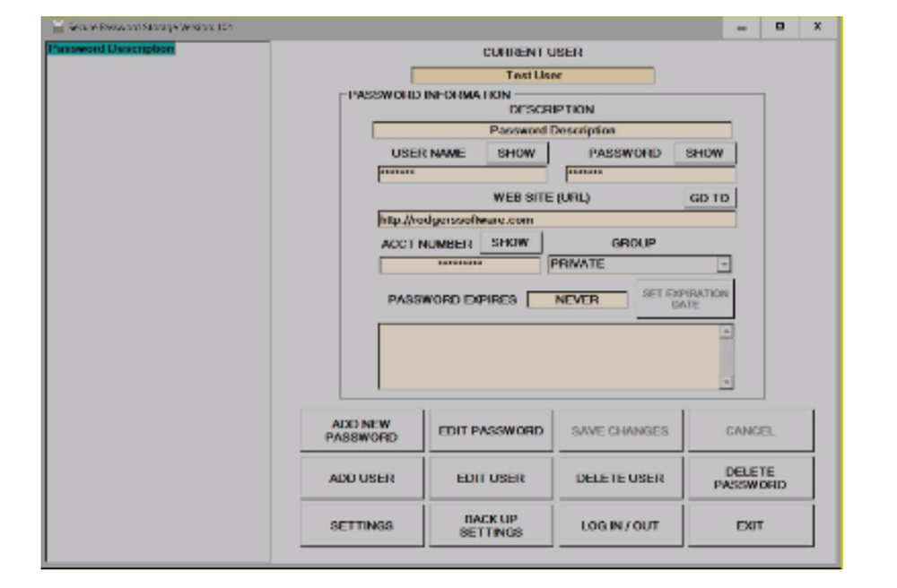The width and height of the screenshot is (897, 588).
Task: Click the Exit button
Action: point(750,526)
